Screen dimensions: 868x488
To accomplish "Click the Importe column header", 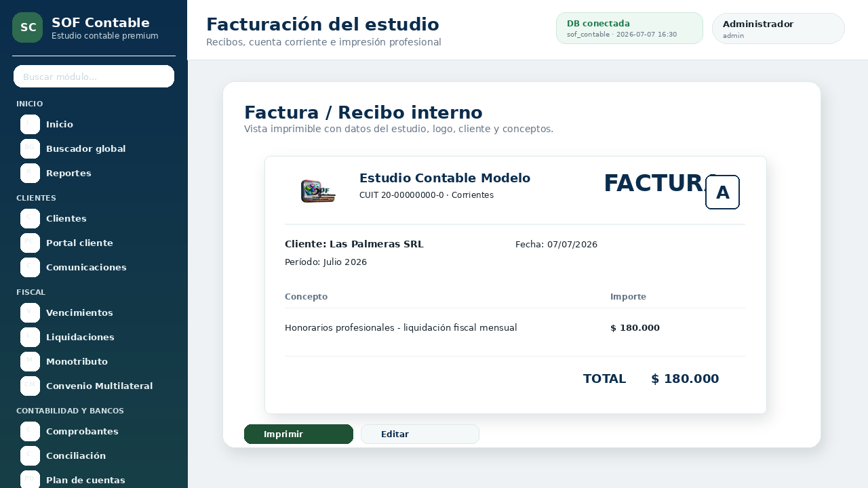I will tap(628, 297).
